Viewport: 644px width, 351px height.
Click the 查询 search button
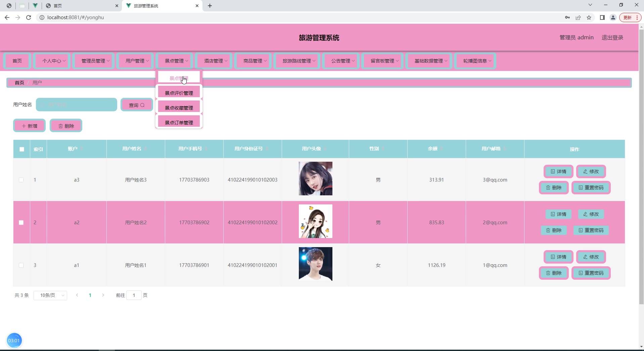tap(137, 105)
